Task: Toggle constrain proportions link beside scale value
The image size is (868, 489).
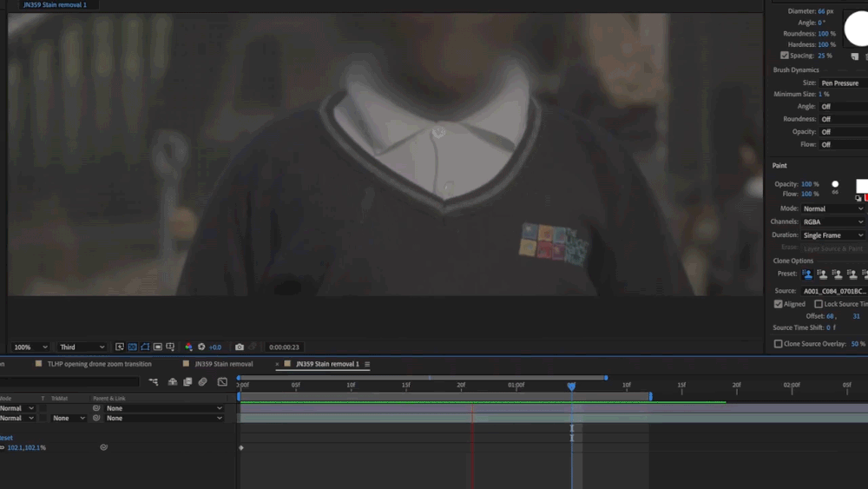Action: click(3, 447)
